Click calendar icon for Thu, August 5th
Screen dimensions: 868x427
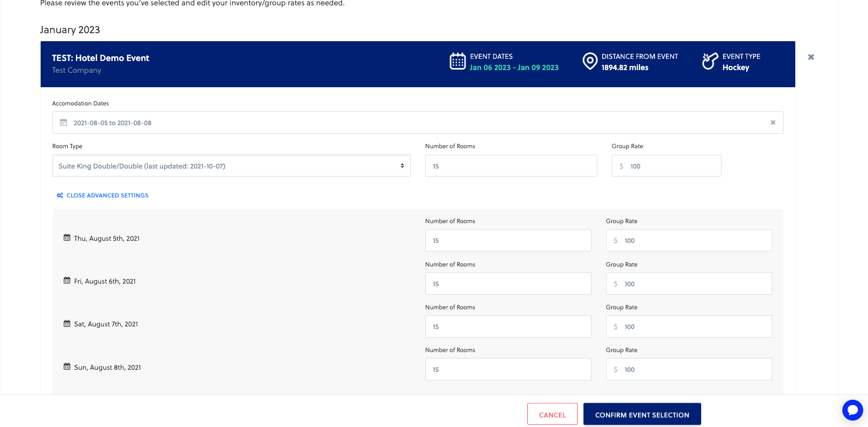67,238
